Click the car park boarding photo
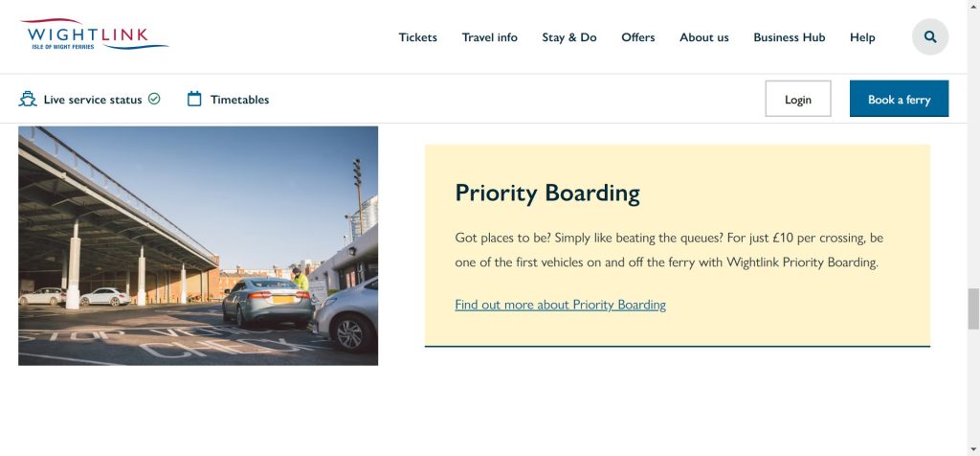Screen dimensions: 980x456 point(198,245)
